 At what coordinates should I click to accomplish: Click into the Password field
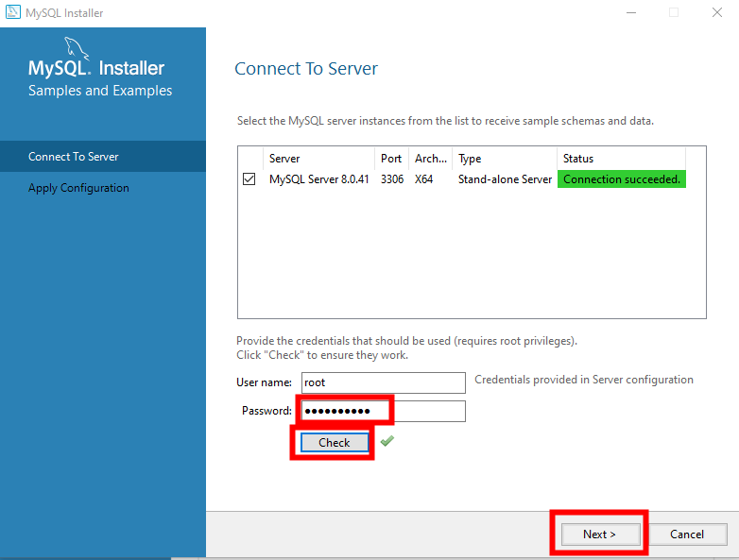point(383,411)
